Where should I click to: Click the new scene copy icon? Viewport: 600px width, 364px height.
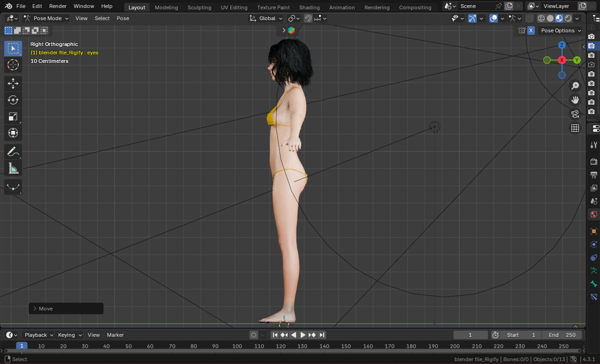509,6
